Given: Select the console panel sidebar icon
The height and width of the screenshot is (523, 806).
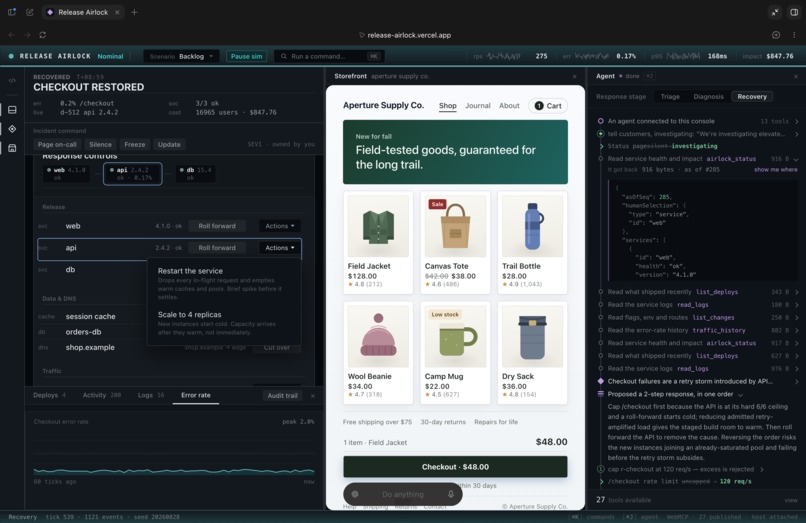Looking at the screenshot, I should (12, 110).
